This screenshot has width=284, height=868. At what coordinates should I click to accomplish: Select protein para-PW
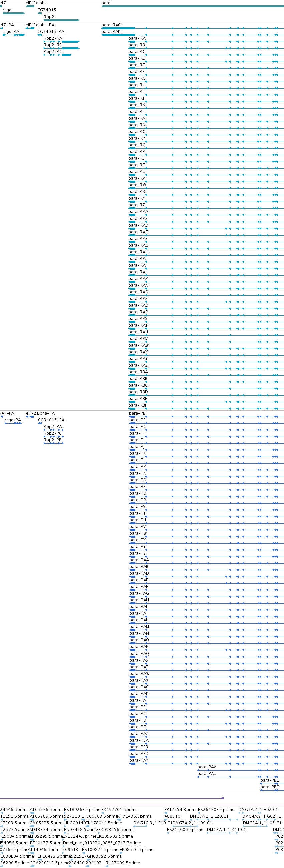(138, 533)
